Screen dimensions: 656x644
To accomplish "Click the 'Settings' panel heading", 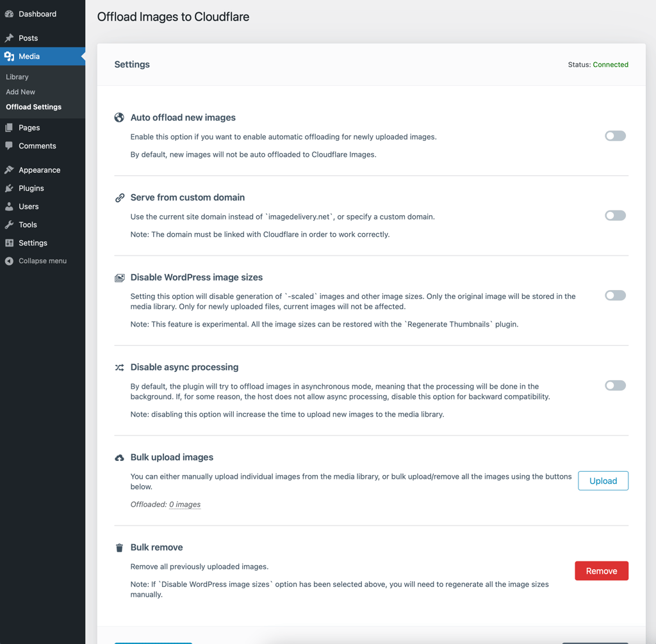I will 132,65.
